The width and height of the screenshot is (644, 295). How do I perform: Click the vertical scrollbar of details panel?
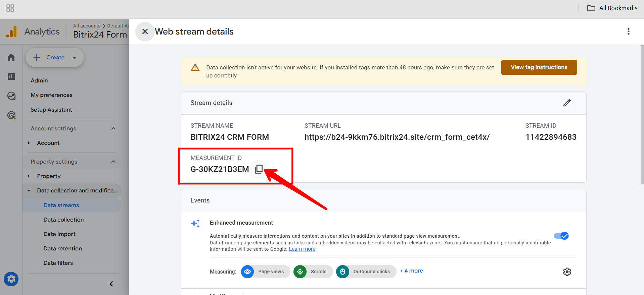point(642,115)
